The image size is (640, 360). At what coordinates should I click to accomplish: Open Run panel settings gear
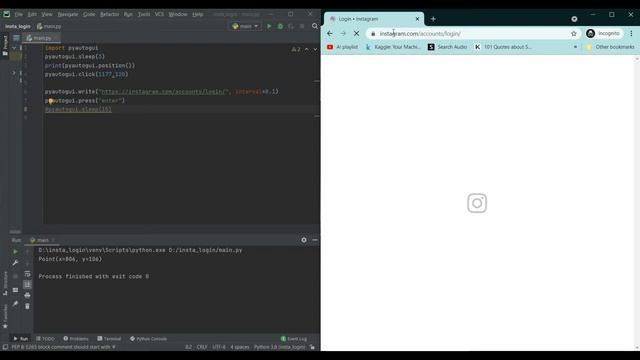(304, 240)
